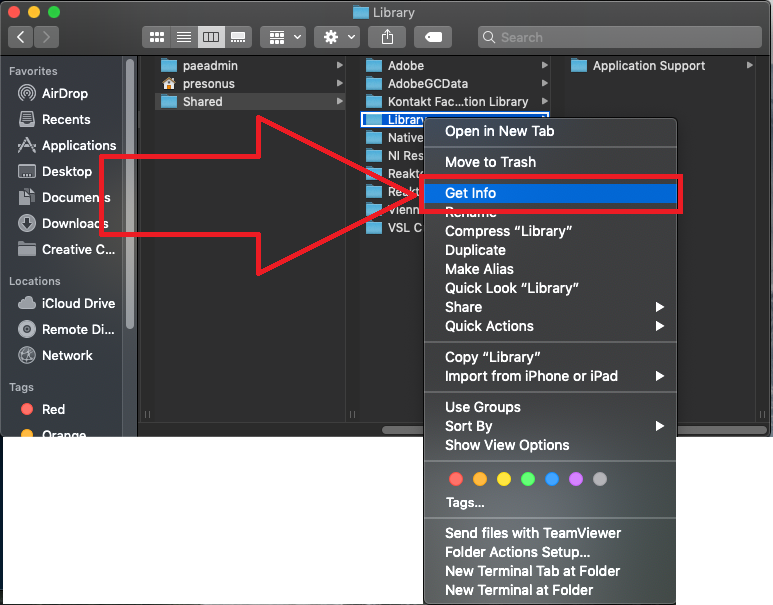Go forward with the right chevron button
Image resolution: width=773 pixels, height=605 pixels.
[x=46, y=37]
